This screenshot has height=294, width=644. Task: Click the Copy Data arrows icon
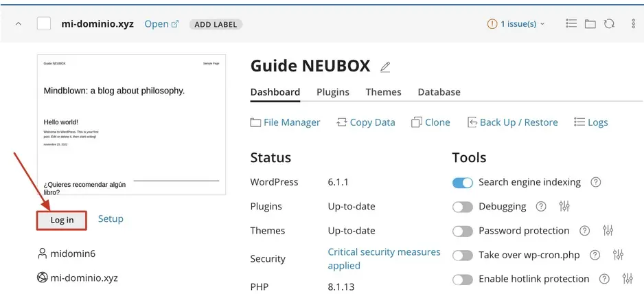(342, 122)
